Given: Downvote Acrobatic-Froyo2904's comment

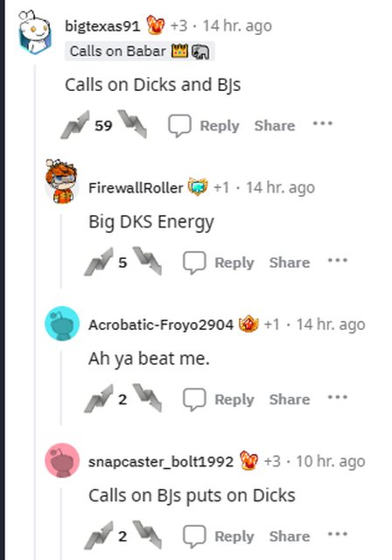Looking at the screenshot, I should coord(147,398).
